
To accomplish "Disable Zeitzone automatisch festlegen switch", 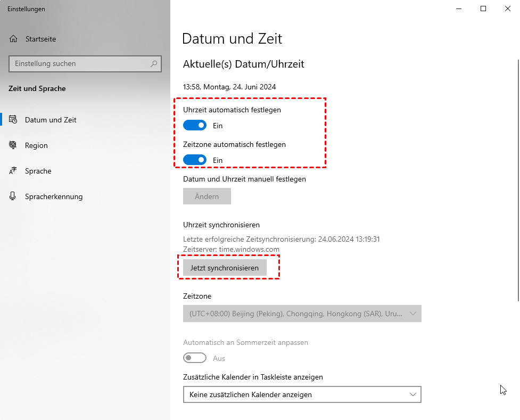I will [194, 160].
